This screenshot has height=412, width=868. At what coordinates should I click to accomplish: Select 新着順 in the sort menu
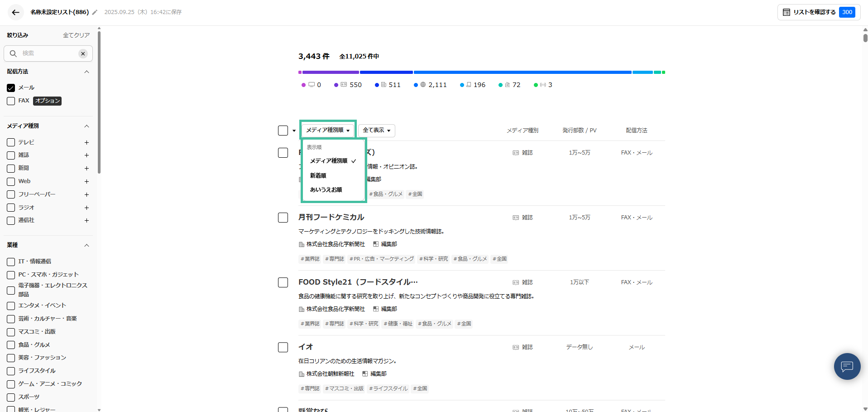pyautogui.click(x=317, y=175)
